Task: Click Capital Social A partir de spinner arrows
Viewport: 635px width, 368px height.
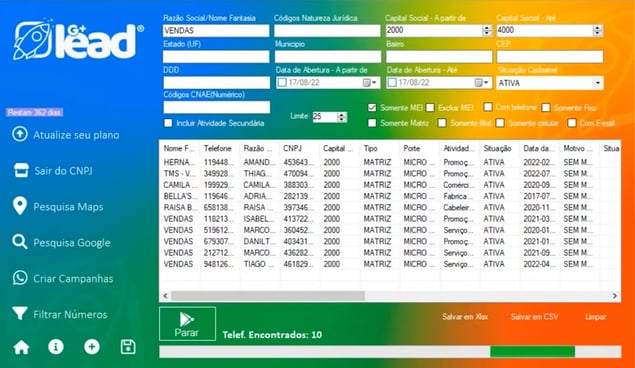Action: click(487, 30)
